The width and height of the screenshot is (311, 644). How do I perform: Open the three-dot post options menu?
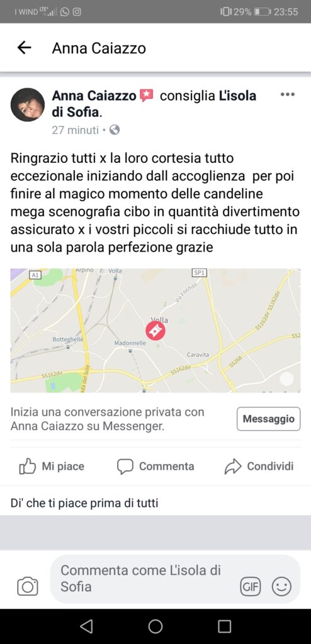click(288, 95)
